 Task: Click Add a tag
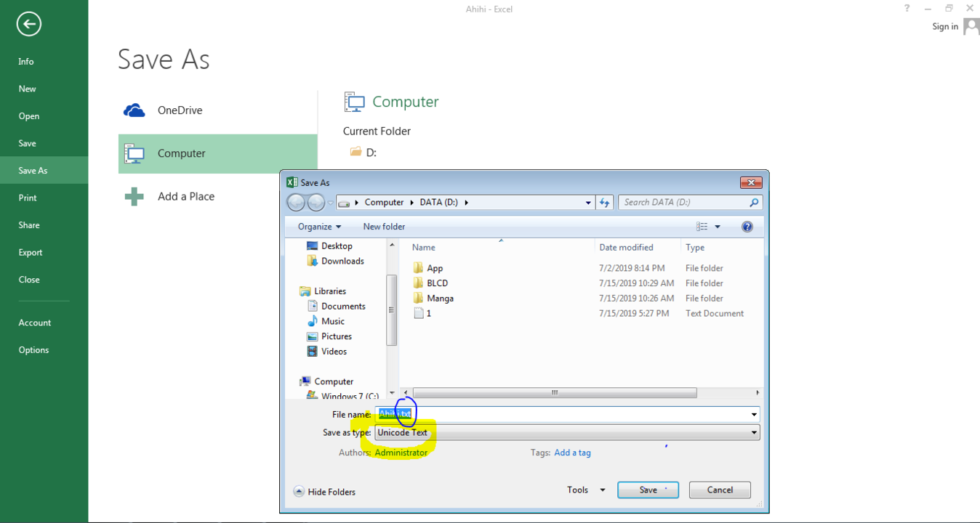[x=572, y=453]
